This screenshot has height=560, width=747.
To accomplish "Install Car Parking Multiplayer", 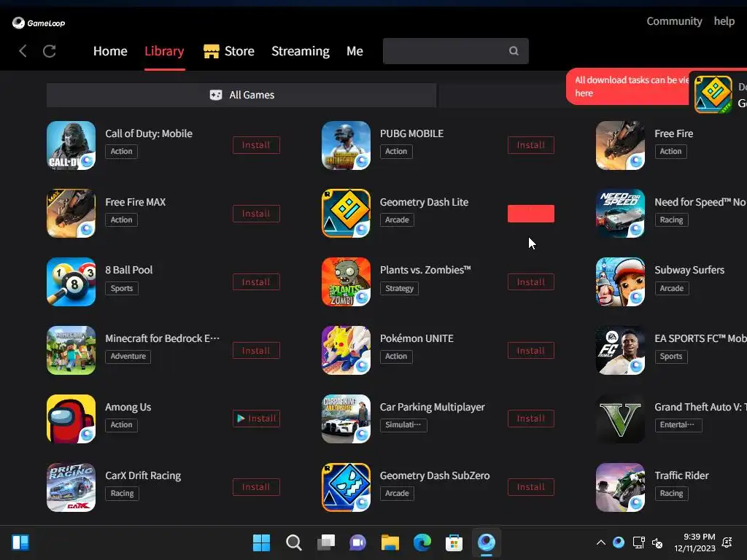I will coord(531,418).
